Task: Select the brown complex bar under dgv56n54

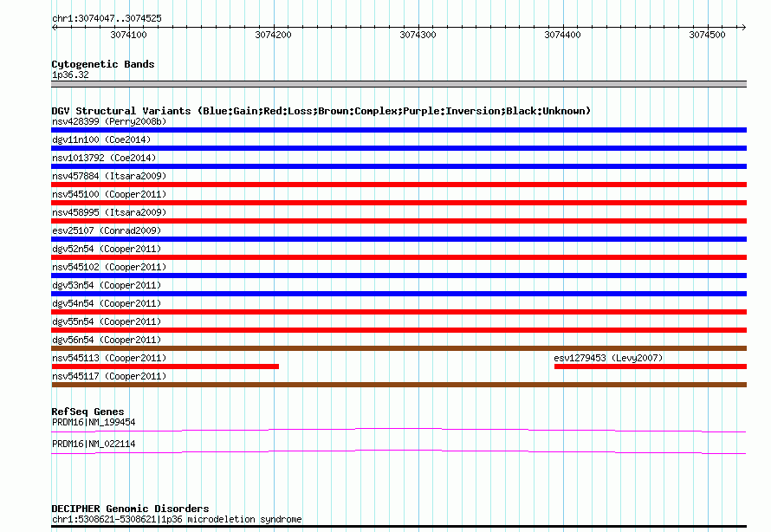Action: [x=398, y=348]
